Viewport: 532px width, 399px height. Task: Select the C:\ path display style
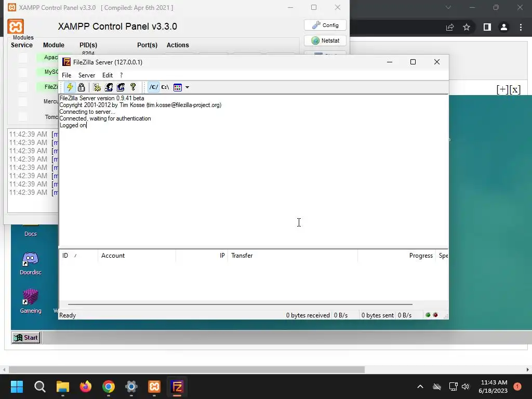pos(165,87)
